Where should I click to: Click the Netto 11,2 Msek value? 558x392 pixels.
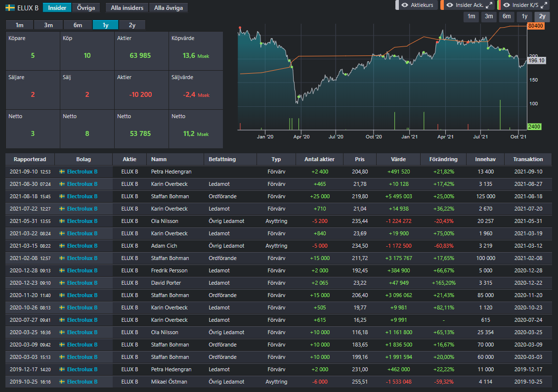click(x=196, y=133)
